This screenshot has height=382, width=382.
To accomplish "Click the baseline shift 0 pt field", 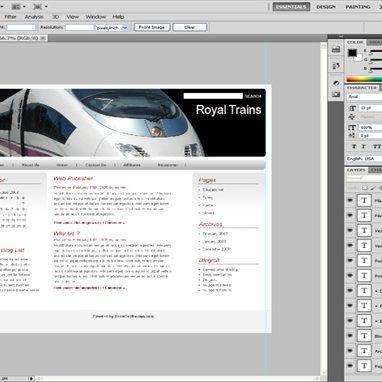I will point(370,136).
